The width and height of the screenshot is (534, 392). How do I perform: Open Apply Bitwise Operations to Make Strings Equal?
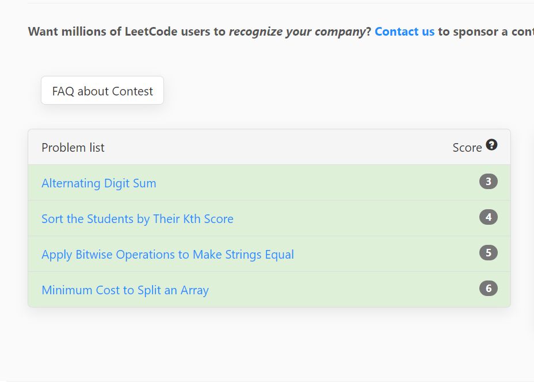click(167, 255)
